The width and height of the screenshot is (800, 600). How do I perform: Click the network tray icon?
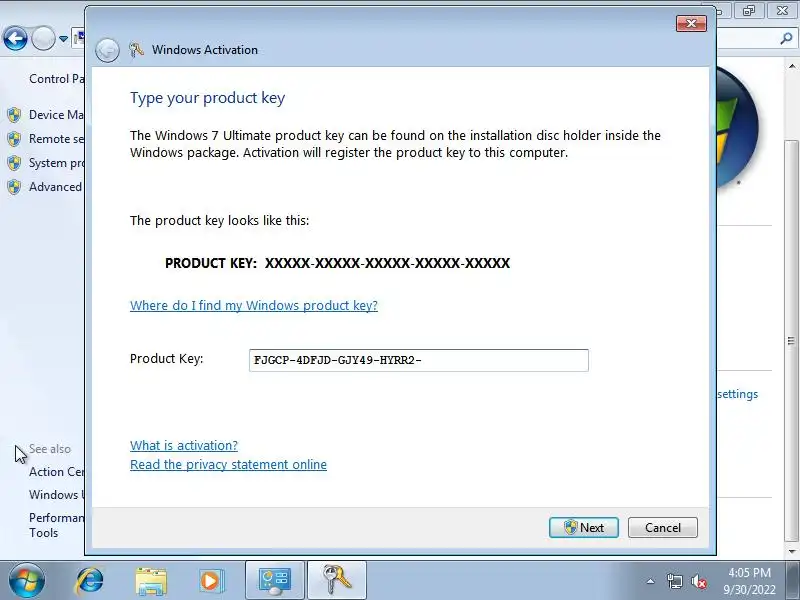pyautogui.click(x=674, y=581)
